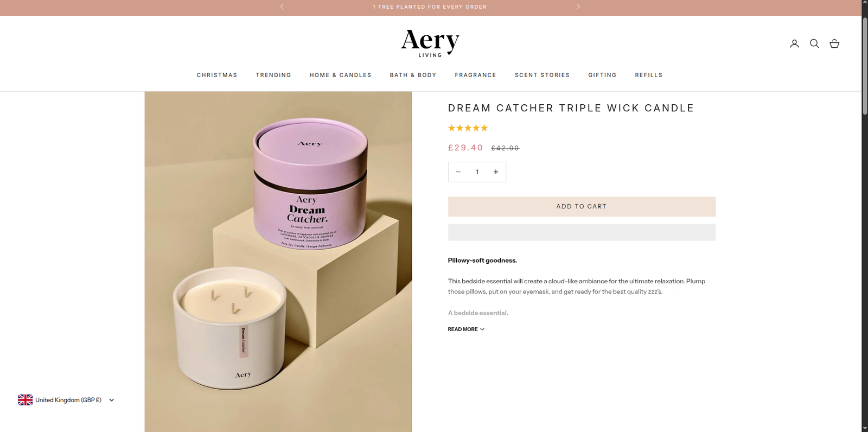The width and height of the screenshot is (868, 432).
Task: Show previous announcement with left arrow
Action: tap(282, 7)
